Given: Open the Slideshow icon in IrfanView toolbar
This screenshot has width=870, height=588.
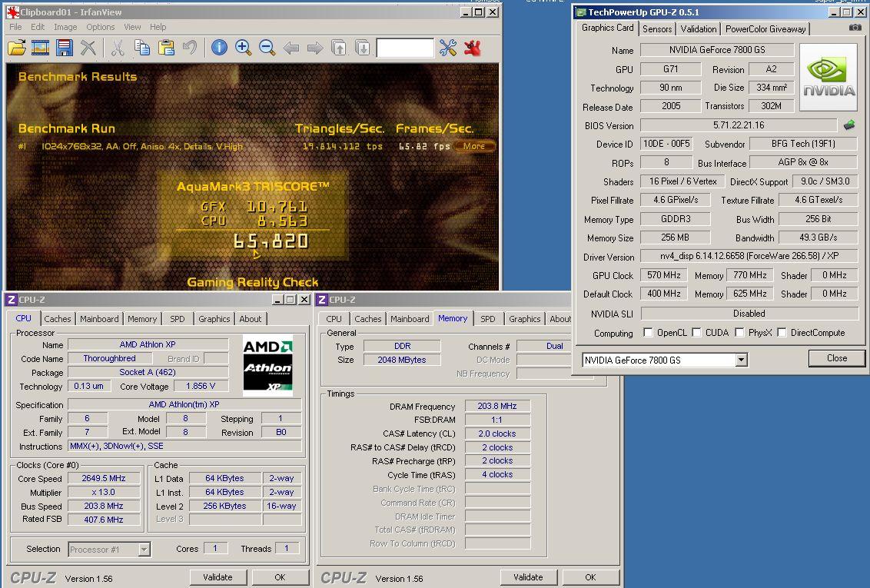Looking at the screenshot, I should pyautogui.click(x=41, y=48).
